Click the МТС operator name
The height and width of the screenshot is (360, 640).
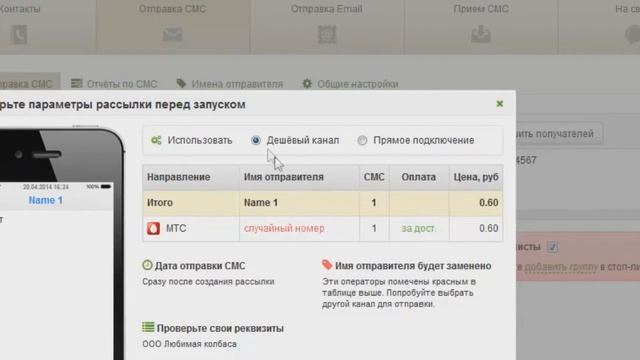click(x=176, y=229)
